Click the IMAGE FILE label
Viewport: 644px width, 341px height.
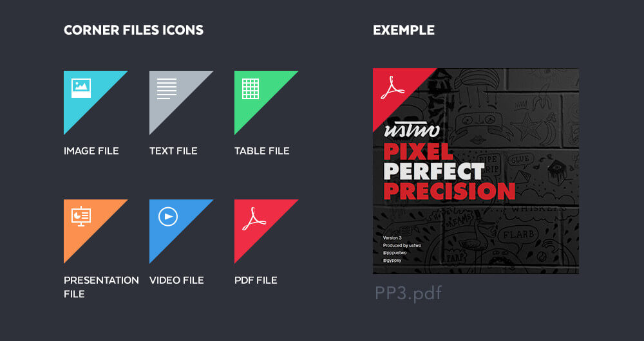coord(91,151)
